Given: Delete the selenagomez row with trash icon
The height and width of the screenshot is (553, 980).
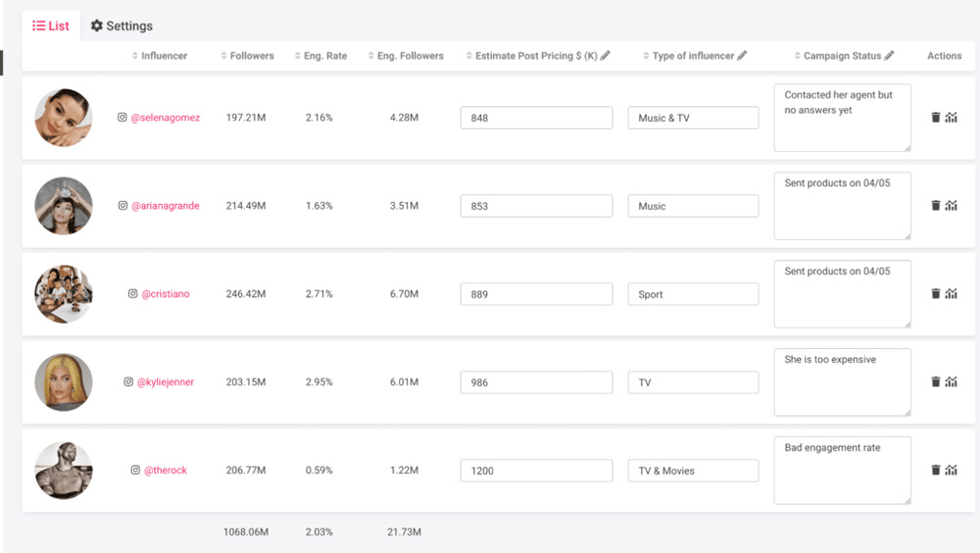Looking at the screenshot, I should pos(936,118).
